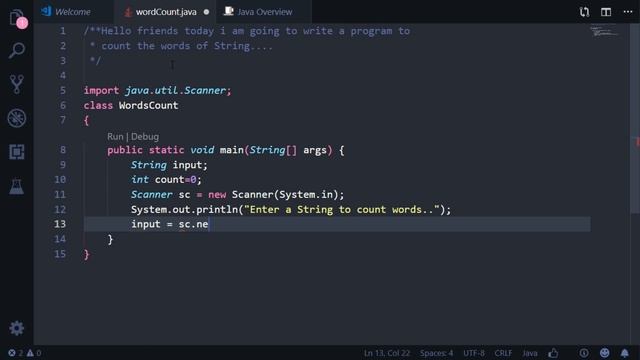Select the Java language mode
This screenshot has width=640, height=360.
[x=529, y=353]
